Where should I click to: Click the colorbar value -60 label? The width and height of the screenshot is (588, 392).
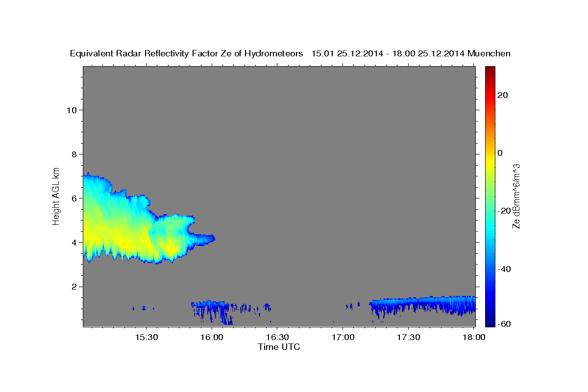(504, 324)
